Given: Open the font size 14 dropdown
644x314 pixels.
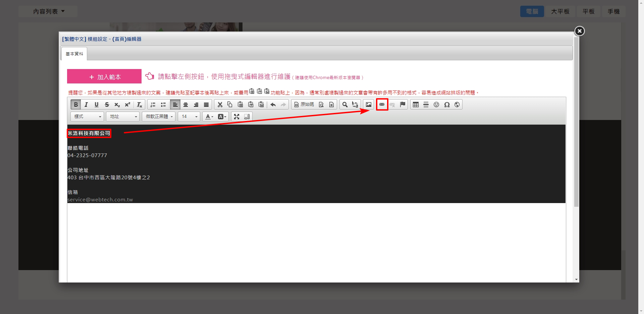Looking at the screenshot, I should pos(189,117).
